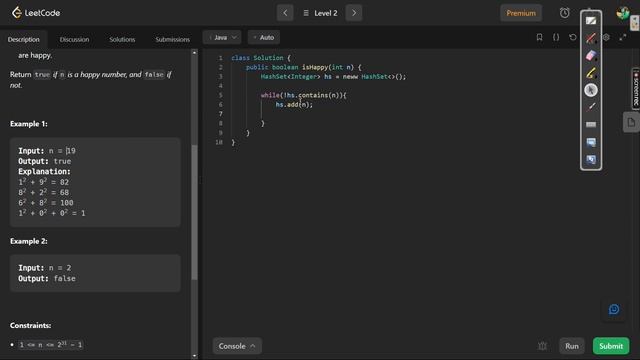
Task: Go to the previous problem arrow
Action: click(285, 13)
